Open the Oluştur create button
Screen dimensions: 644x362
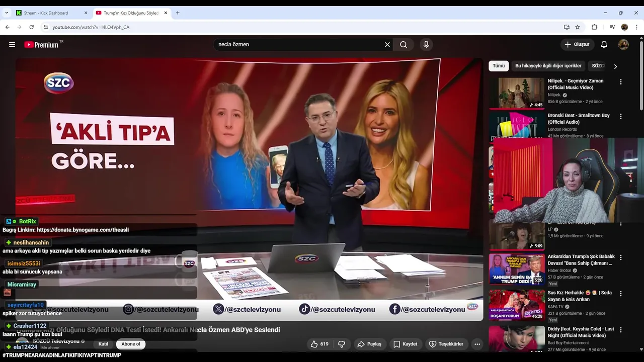click(x=577, y=44)
